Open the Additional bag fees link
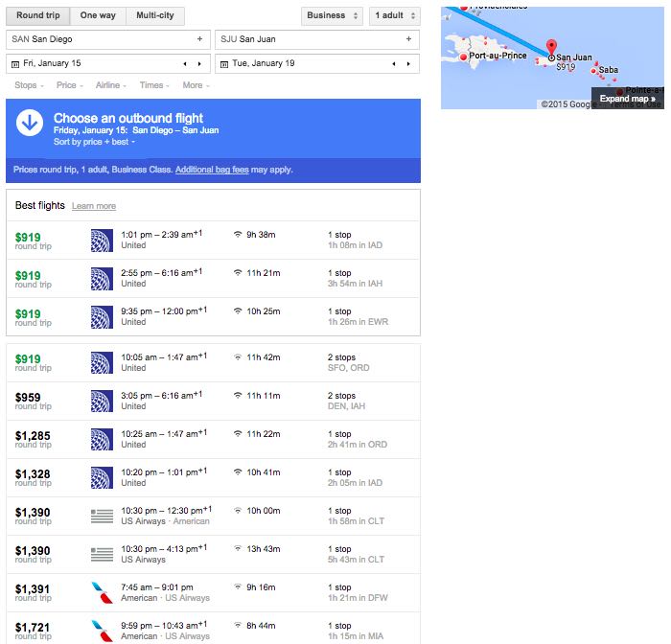Image resolution: width=671 pixels, height=644 pixels. 212,170
